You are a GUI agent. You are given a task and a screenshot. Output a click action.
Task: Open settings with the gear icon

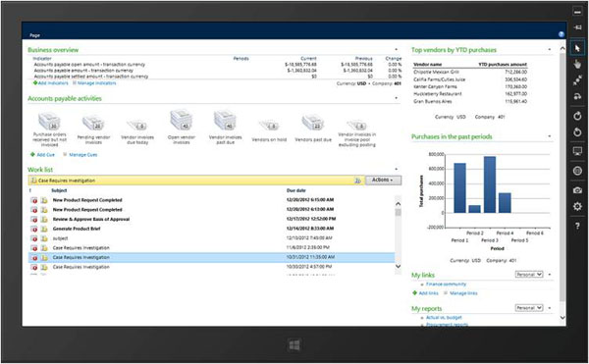coord(577,206)
